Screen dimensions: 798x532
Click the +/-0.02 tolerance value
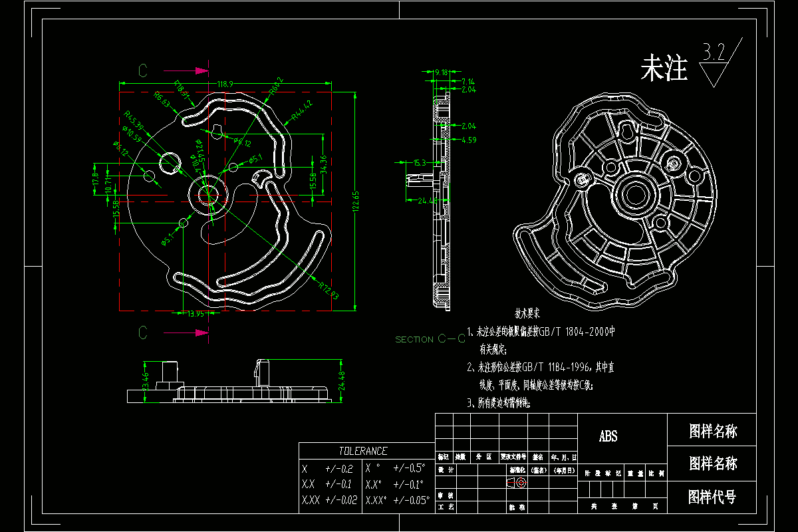click(x=341, y=499)
